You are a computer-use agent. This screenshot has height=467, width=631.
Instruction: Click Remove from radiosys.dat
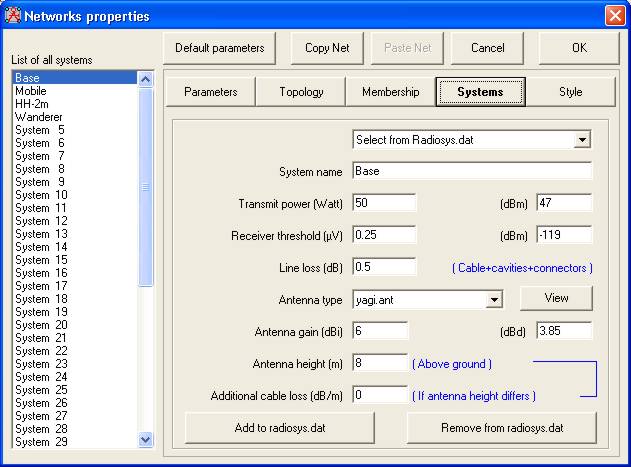pos(502,428)
